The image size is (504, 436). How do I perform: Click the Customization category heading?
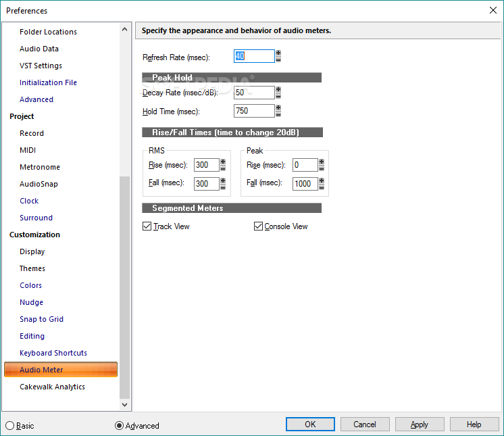tap(34, 235)
